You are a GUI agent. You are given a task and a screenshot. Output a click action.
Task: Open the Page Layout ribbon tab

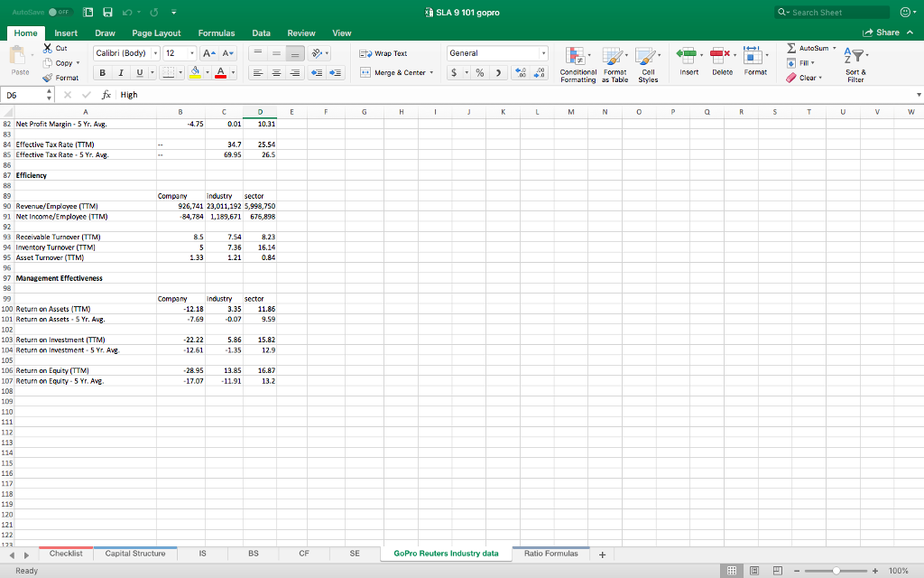click(x=156, y=33)
